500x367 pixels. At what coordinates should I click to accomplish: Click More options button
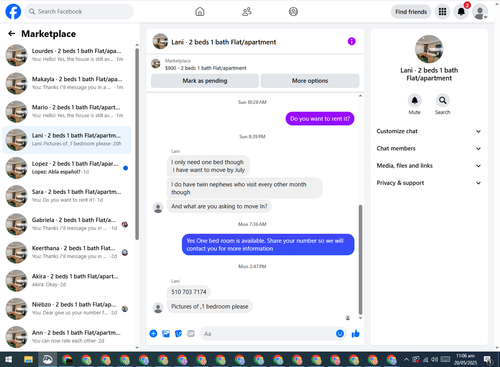(310, 81)
